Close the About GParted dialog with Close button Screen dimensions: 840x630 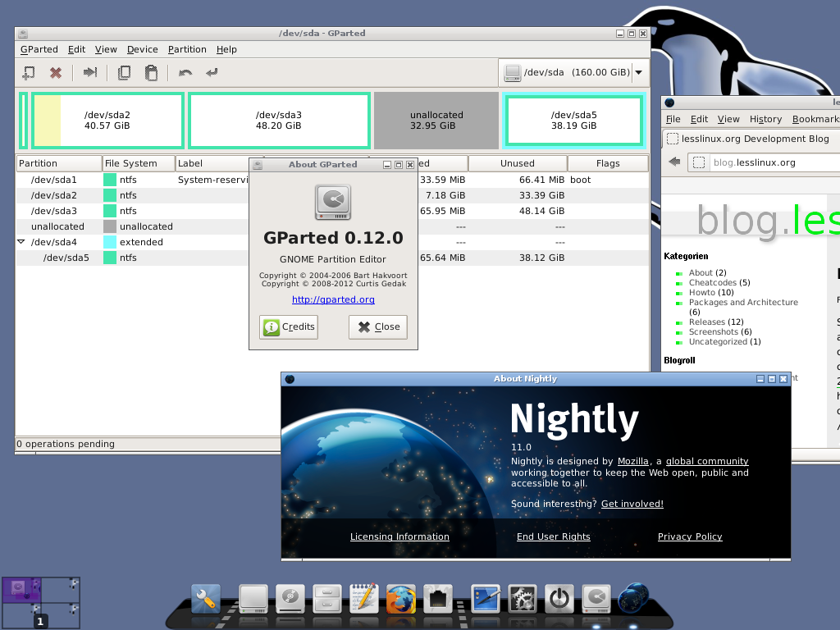pos(378,326)
